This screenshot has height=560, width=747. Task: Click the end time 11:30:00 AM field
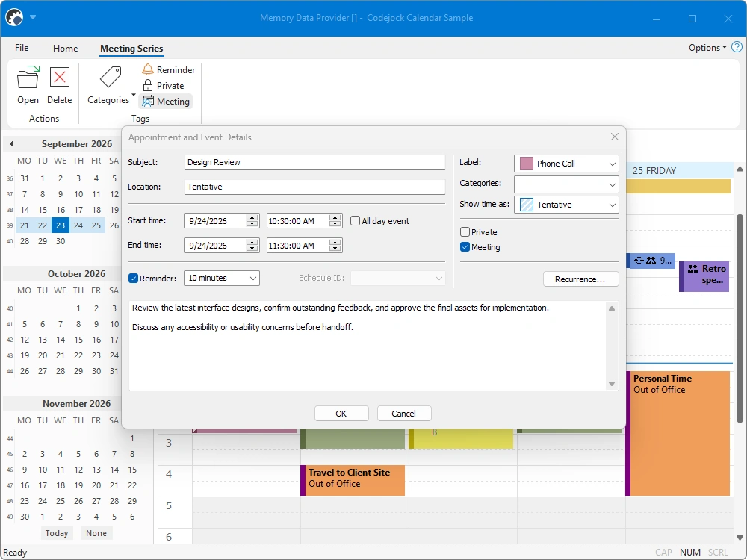[x=298, y=246]
